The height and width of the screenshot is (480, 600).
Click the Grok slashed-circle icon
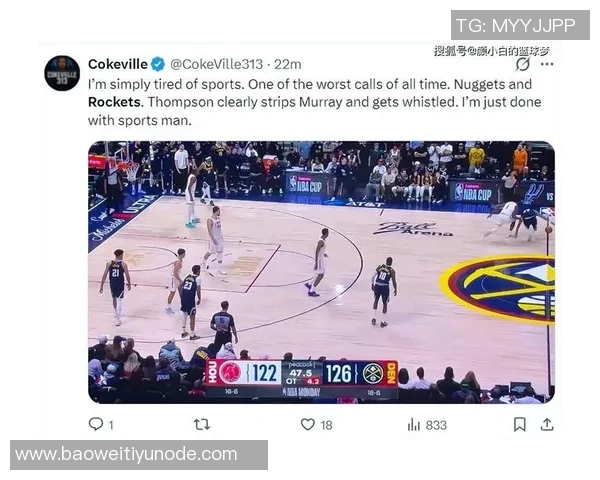coord(522,64)
